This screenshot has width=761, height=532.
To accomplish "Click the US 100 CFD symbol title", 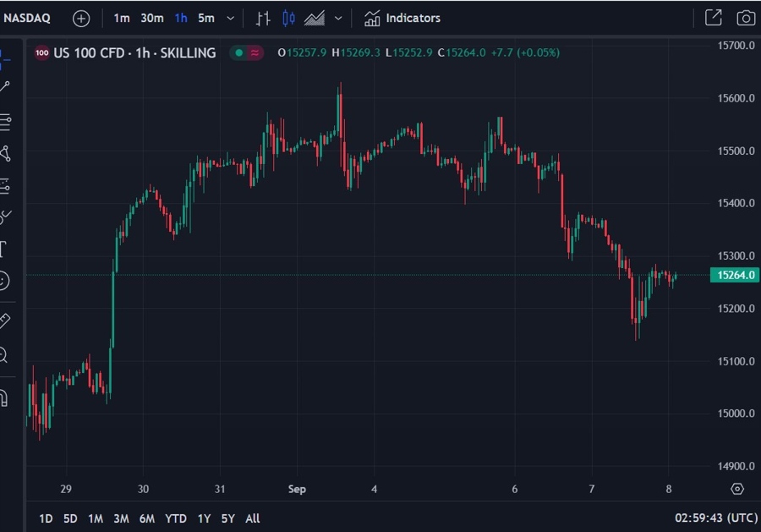I will [134, 53].
